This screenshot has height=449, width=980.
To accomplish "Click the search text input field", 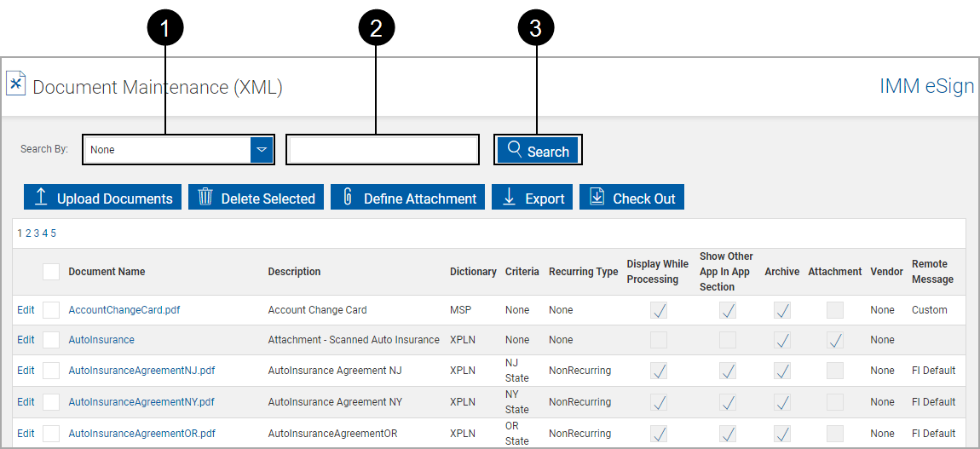I will (383, 150).
